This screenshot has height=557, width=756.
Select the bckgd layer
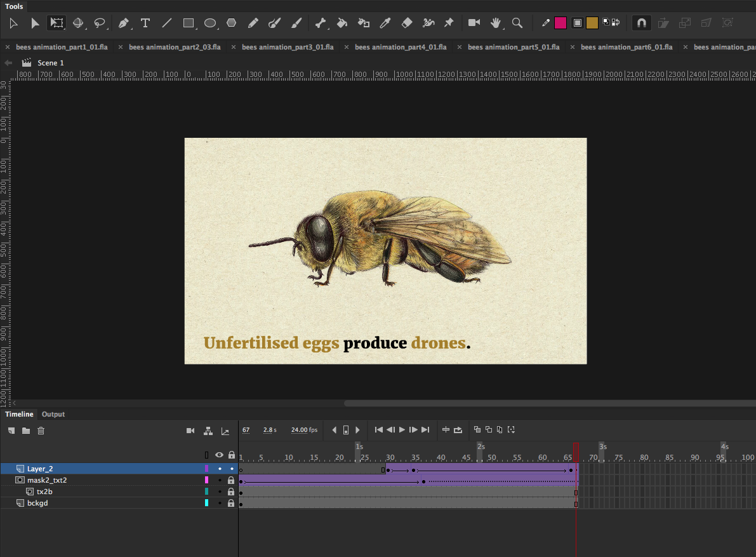(37, 503)
